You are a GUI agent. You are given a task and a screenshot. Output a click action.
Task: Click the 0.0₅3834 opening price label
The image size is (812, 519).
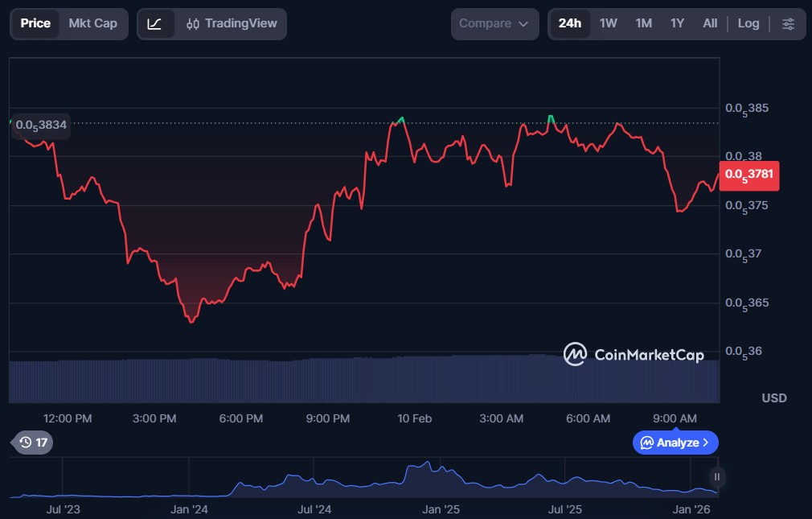(41, 126)
